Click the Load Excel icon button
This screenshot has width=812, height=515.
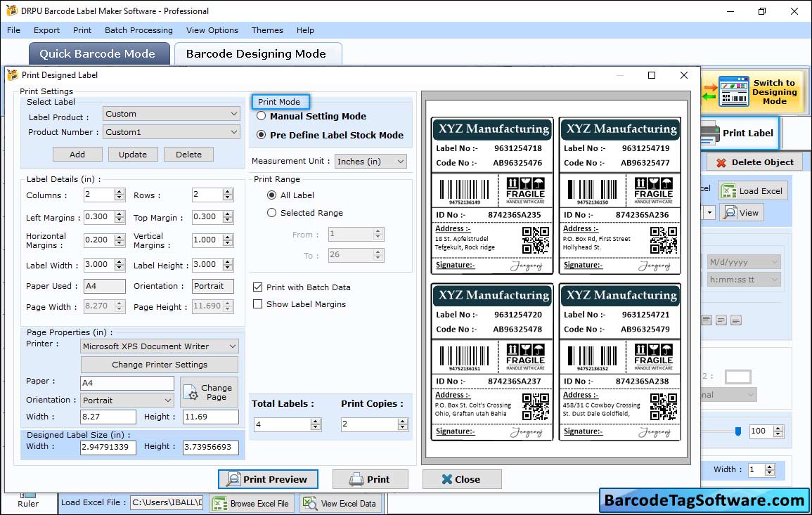coord(752,190)
